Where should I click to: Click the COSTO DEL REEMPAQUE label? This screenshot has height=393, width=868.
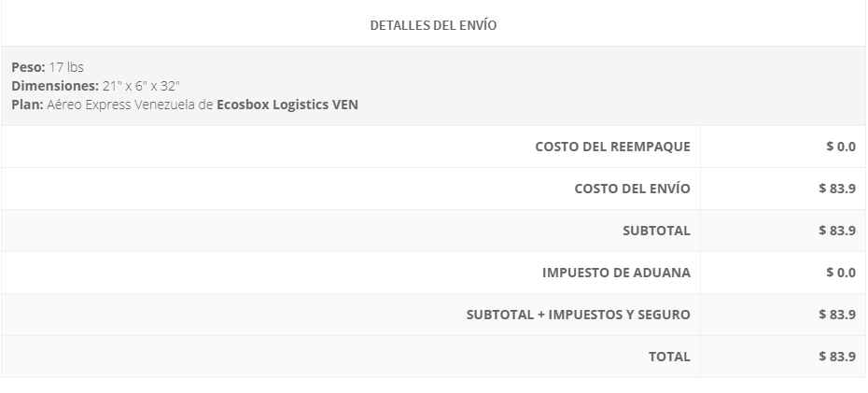point(612,147)
